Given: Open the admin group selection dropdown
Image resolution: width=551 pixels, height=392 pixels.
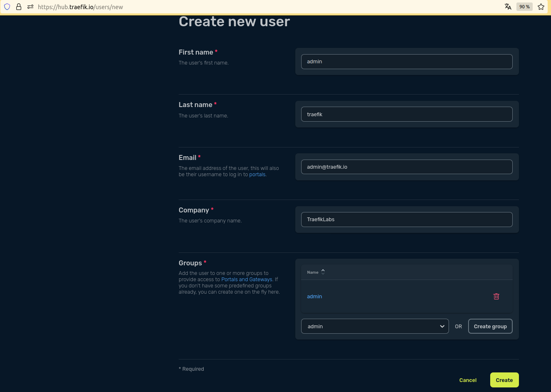Looking at the screenshot, I should [375, 326].
